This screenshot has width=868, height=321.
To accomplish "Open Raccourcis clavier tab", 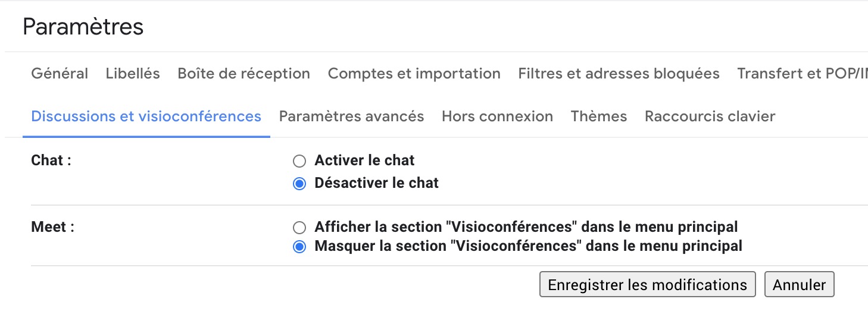I will tap(710, 117).
